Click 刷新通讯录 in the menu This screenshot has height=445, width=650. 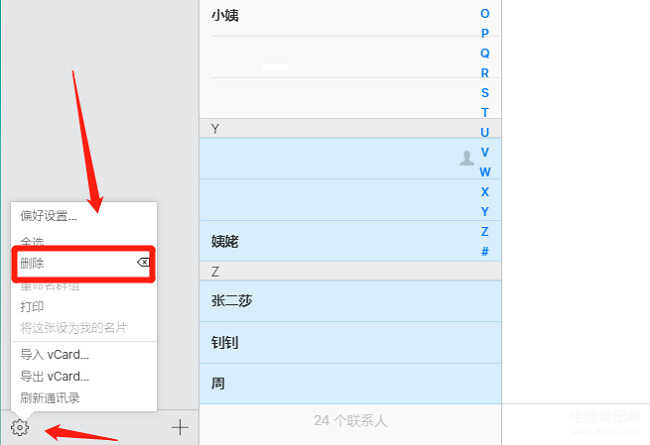tap(50, 398)
